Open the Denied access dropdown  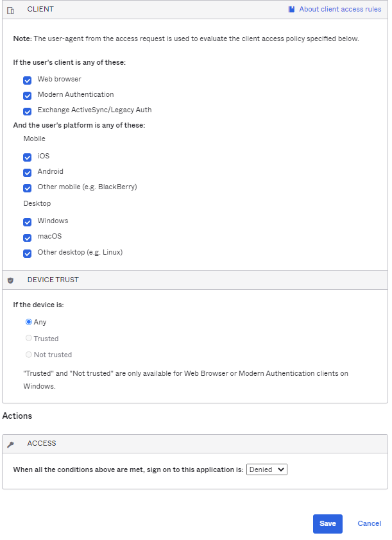coord(267,469)
